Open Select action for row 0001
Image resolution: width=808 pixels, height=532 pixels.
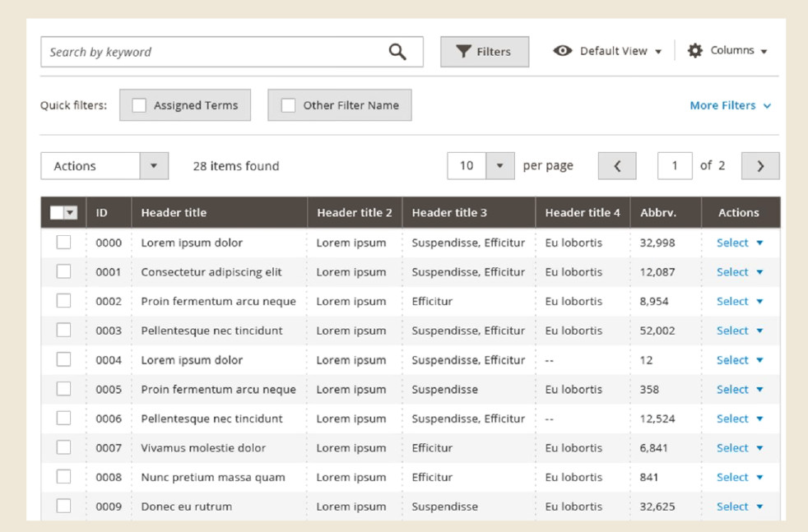[x=740, y=272]
